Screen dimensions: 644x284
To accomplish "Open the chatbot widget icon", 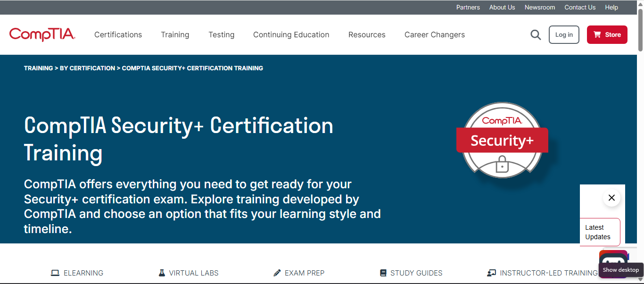I will (x=613, y=263).
